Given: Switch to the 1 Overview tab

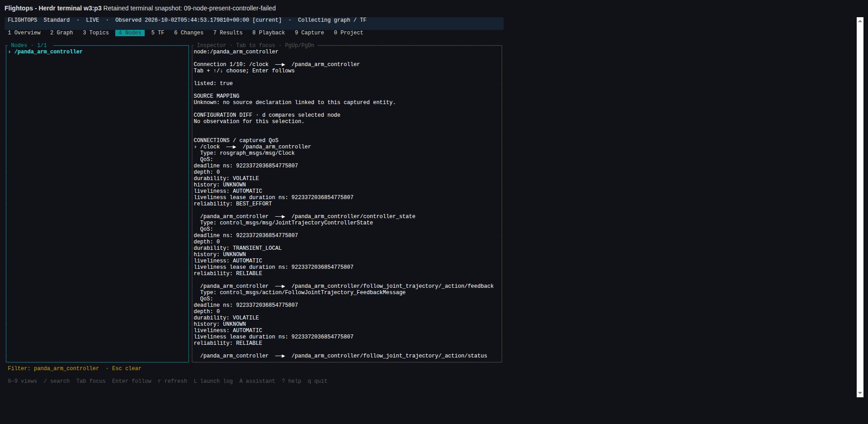Looking at the screenshot, I should coord(24,33).
